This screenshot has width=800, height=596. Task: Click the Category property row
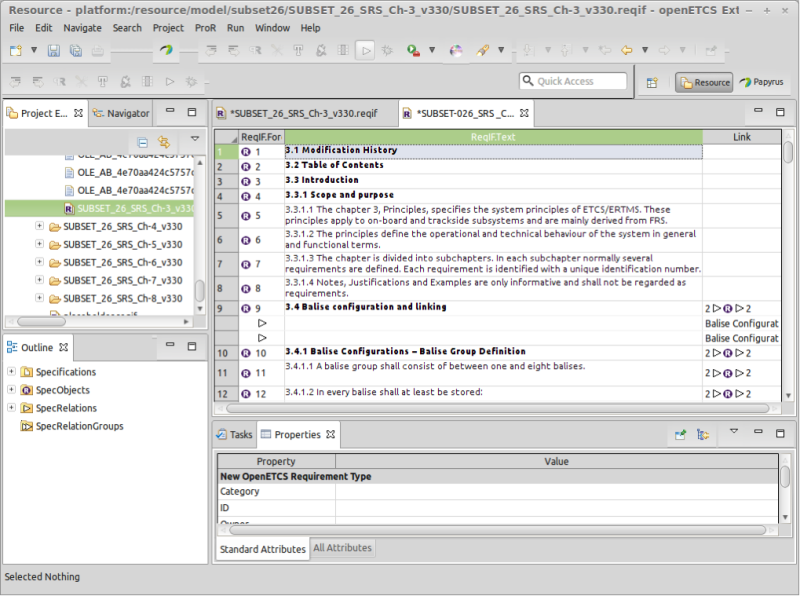tap(498, 491)
